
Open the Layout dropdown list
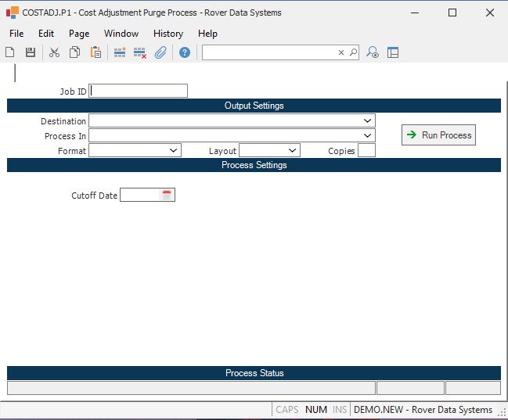point(292,150)
